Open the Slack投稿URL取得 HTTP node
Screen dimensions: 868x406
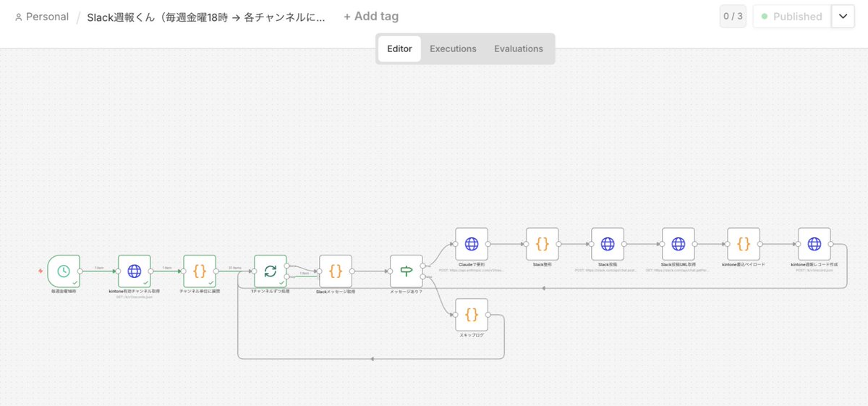pyautogui.click(x=678, y=244)
